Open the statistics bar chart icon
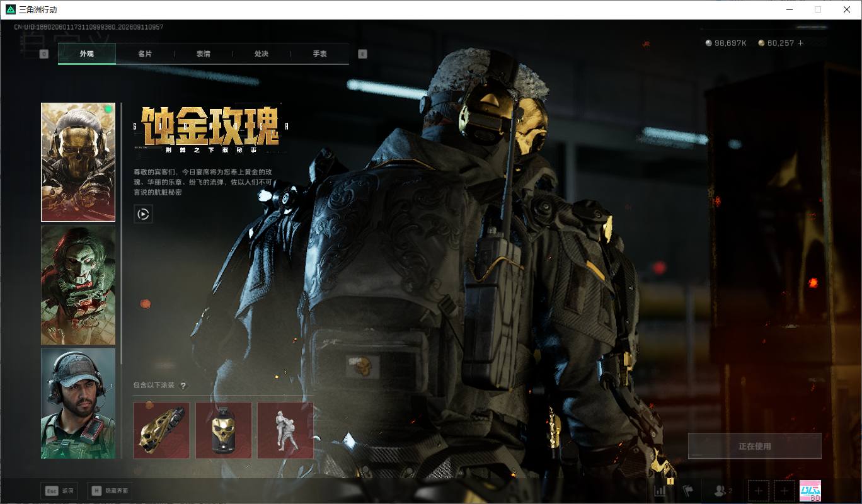The image size is (862, 504). (x=661, y=490)
